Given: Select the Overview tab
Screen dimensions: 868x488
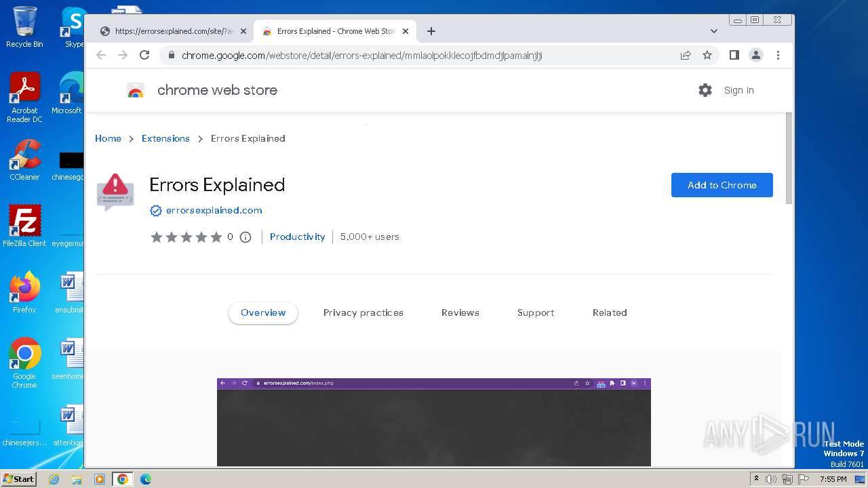Looking at the screenshot, I should tap(263, 312).
